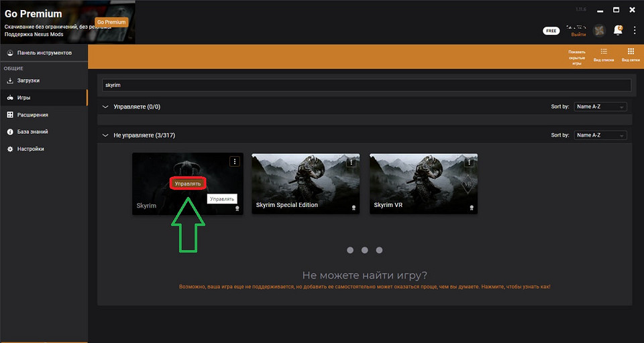The image size is (644, 343).
Task: Collapse the Не управляете (3/317) section
Action: click(105, 135)
